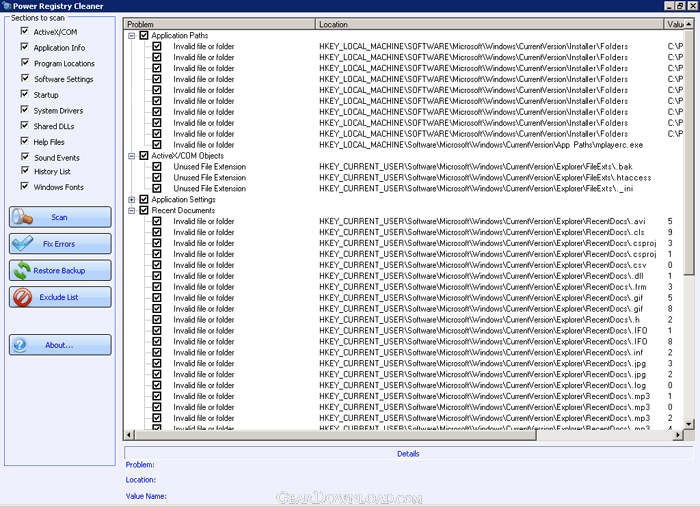
Task: Sort by the Location column header
Action: point(490,24)
